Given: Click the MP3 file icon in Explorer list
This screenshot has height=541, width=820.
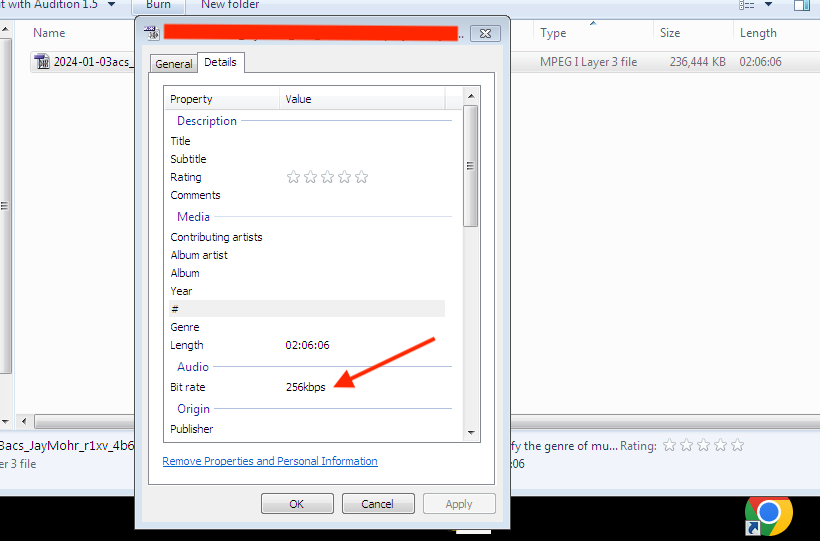Looking at the screenshot, I should pyautogui.click(x=41, y=62).
